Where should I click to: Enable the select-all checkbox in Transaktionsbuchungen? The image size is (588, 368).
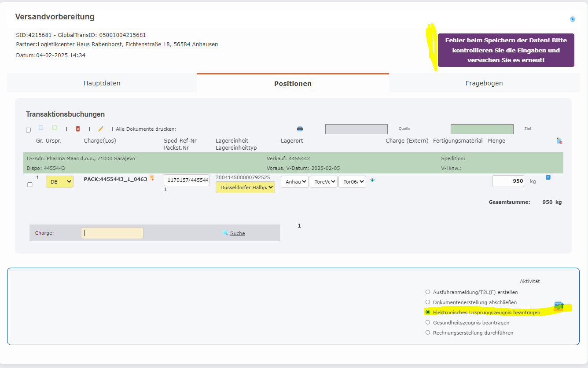[28, 130]
